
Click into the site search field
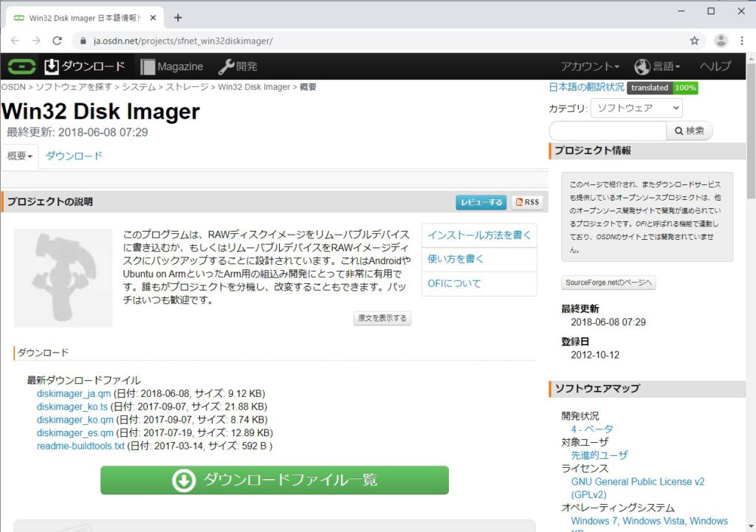coord(607,131)
